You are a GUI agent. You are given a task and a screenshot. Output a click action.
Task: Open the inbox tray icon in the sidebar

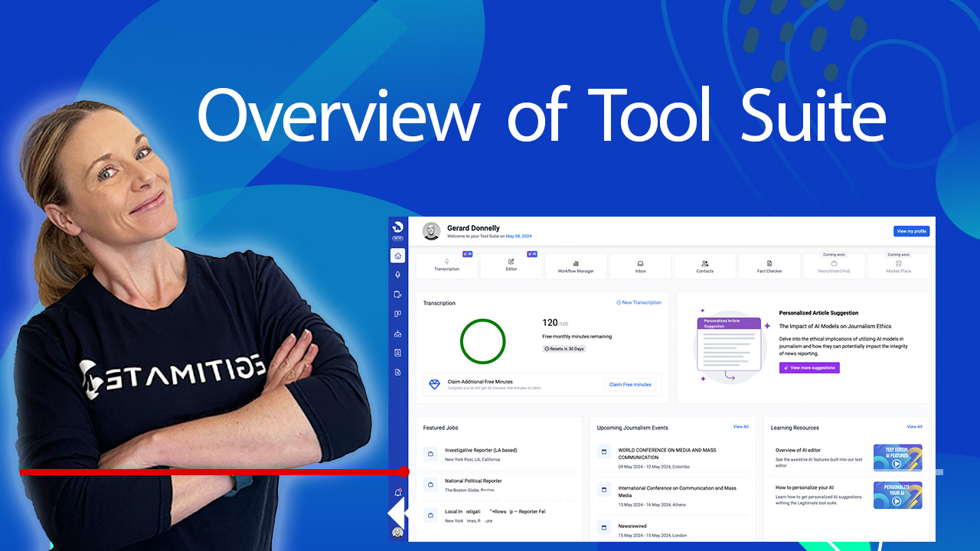(x=397, y=334)
